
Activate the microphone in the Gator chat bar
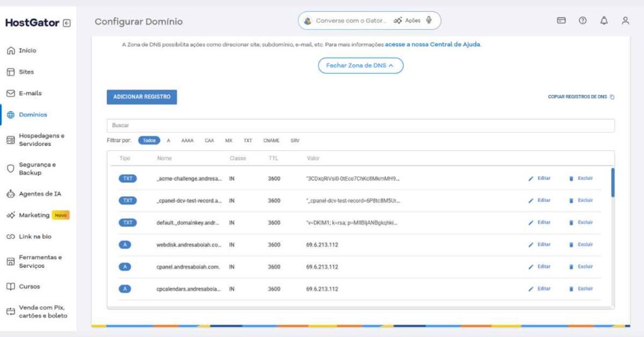[429, 20]
